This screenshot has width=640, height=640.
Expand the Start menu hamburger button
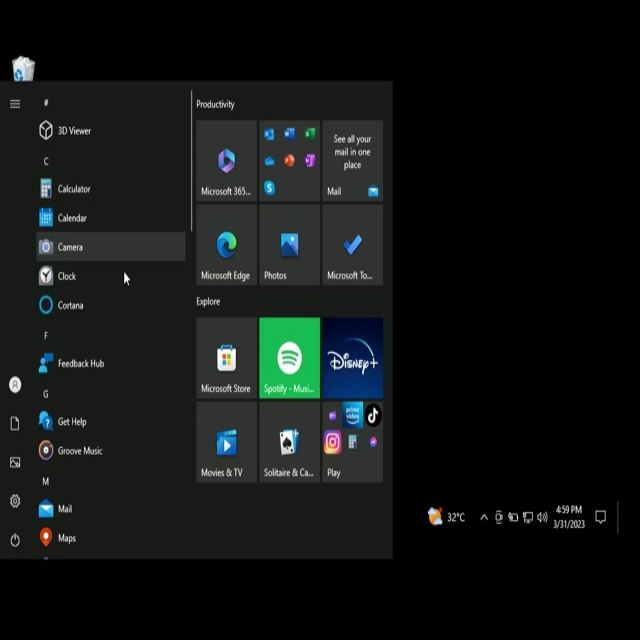15,104
